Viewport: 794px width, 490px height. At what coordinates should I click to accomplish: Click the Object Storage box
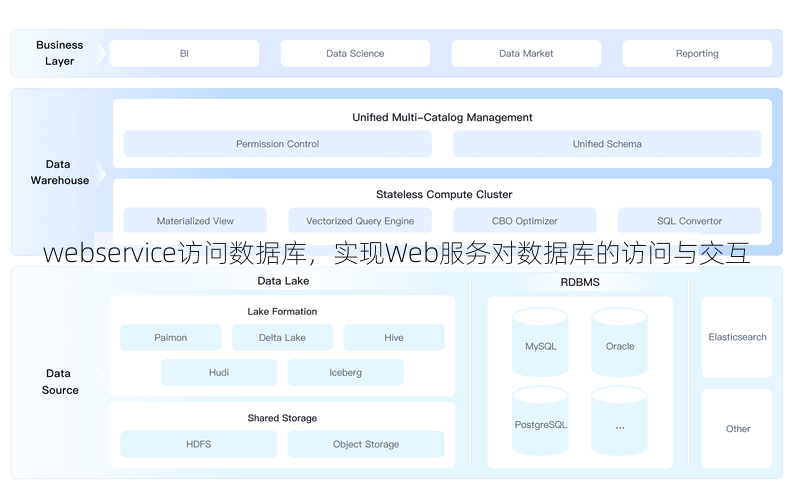click(366, 444)
